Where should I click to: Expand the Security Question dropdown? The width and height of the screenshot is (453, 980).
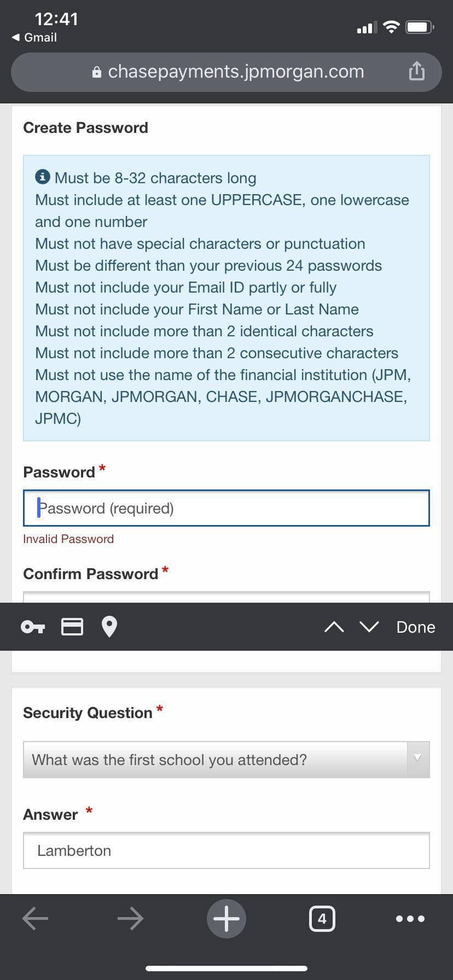[x=226, y=760]
